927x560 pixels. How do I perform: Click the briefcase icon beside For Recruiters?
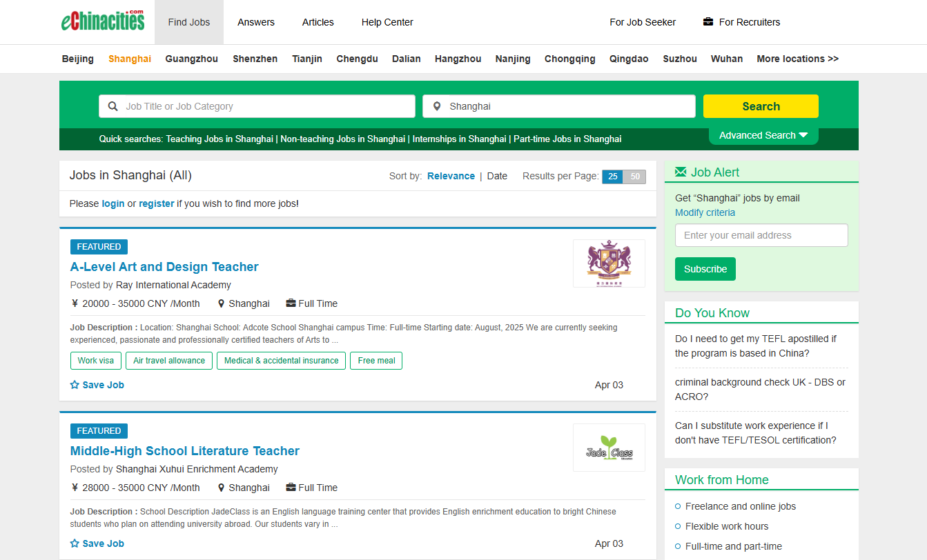[x=708, y=22]
